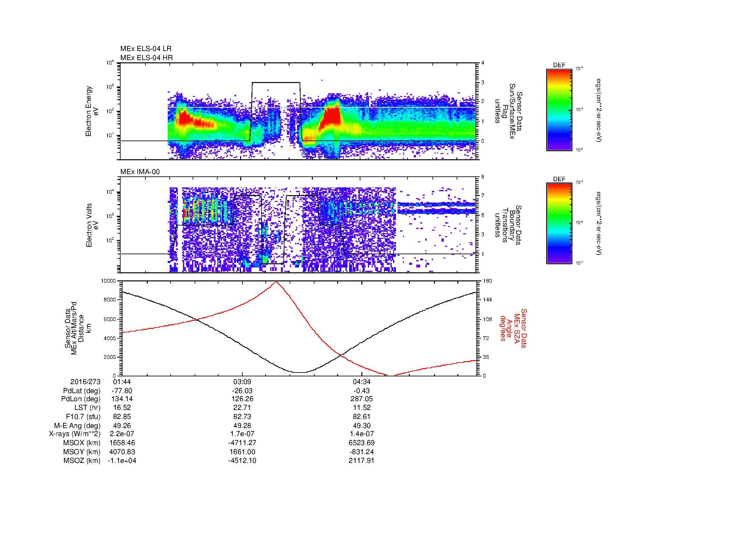This screenshot has height=534, width=756.
Task: Click the upper DEF color bar for ELS
Action: pyautogui.click(x=559, y=110)
